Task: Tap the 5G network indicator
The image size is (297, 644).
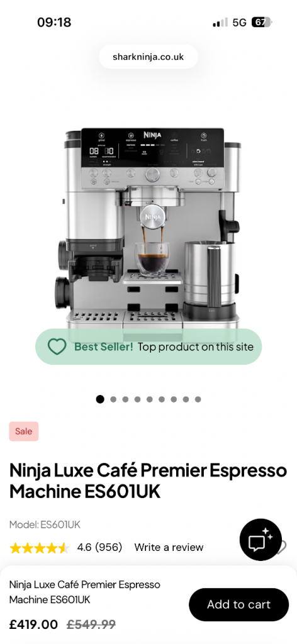Action: [239, 22]
